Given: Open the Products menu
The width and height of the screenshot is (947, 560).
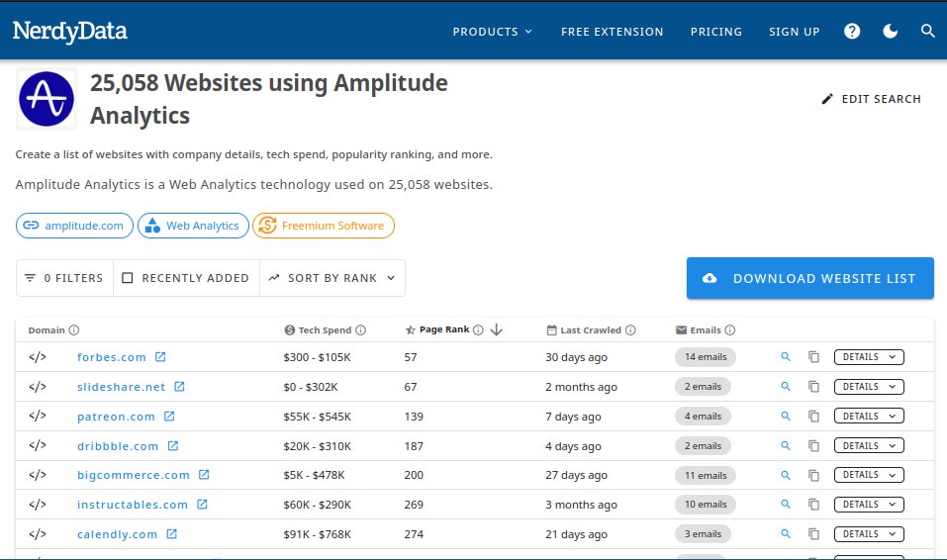Looking at the screenshot, I should (492, 32).
